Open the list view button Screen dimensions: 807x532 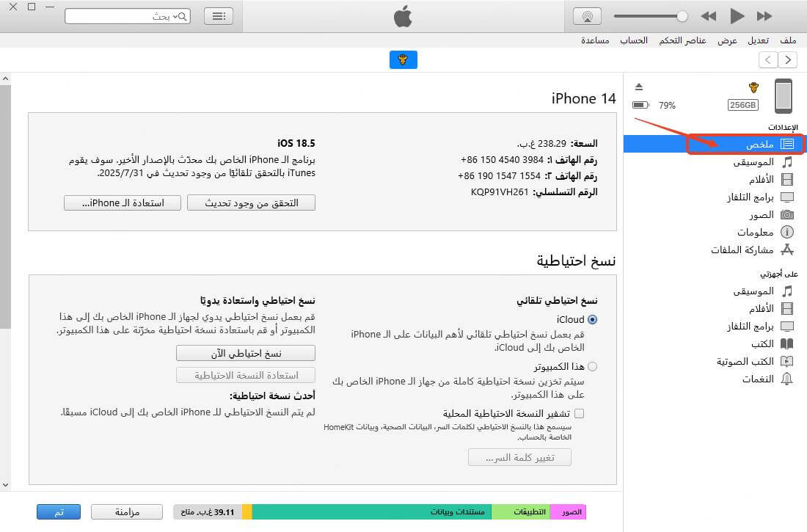coord(219,16)
